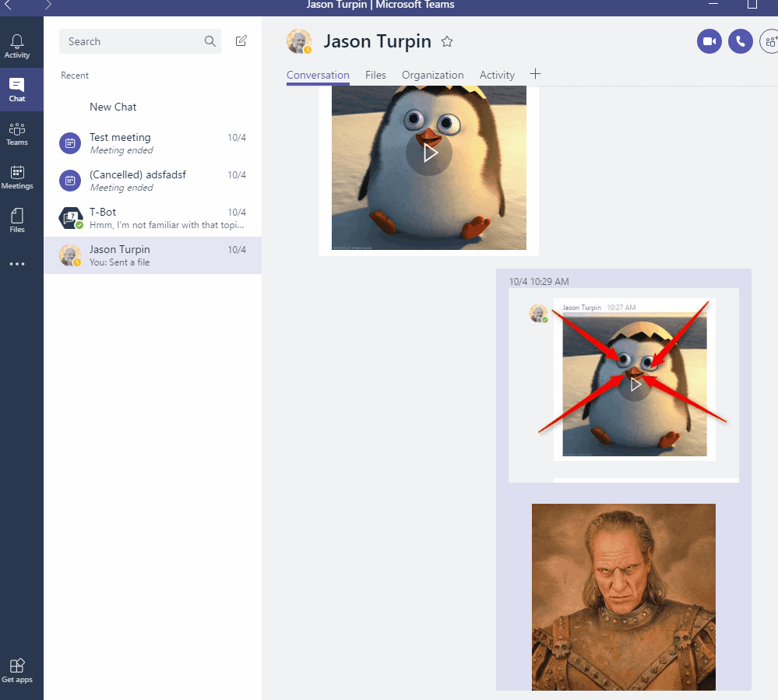Add a tab with the plus icon

click(x=535, y=75)
